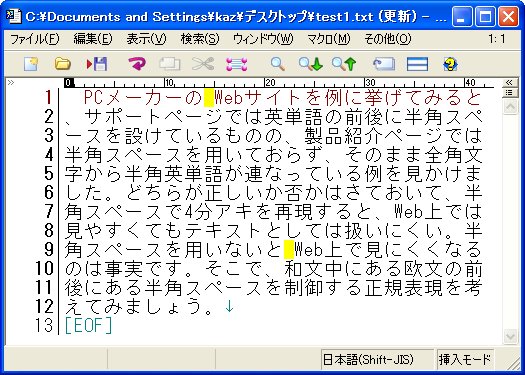Viewport: 525px width, 375px height.
Task: Minimize the editor window
Action: click(462, 17)
